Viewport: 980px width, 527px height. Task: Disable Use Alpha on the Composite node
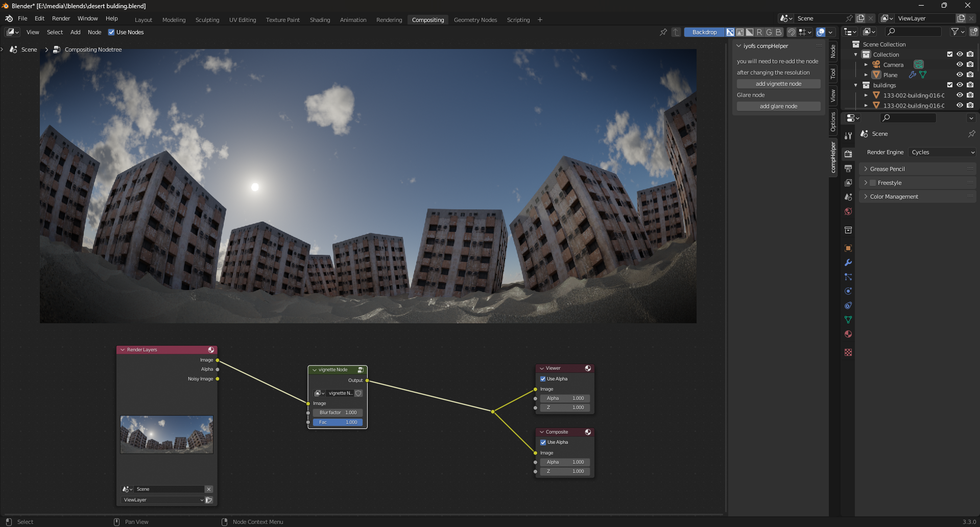543,442
